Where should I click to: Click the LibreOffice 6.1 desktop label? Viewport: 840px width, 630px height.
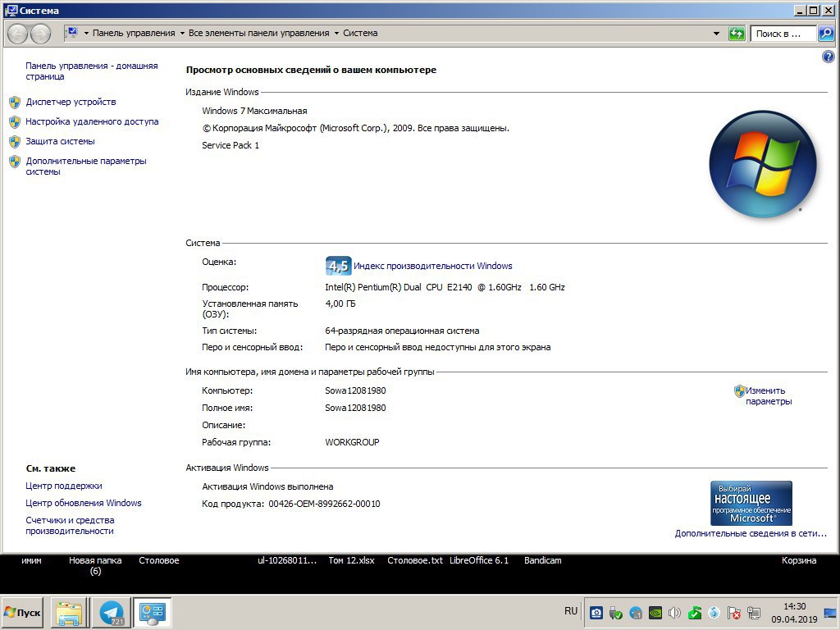pyautogui.click(x=479, y=560)
